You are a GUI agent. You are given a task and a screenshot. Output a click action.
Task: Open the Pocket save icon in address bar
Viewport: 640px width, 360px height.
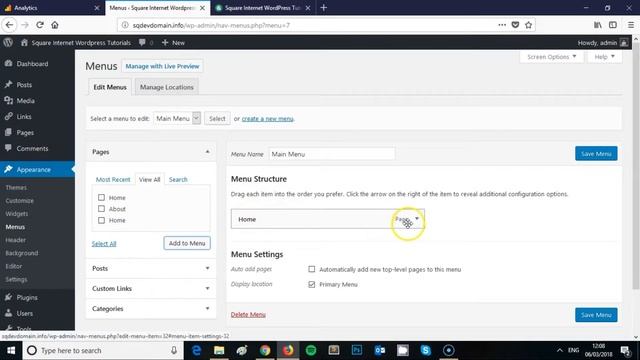pos(515,25)
